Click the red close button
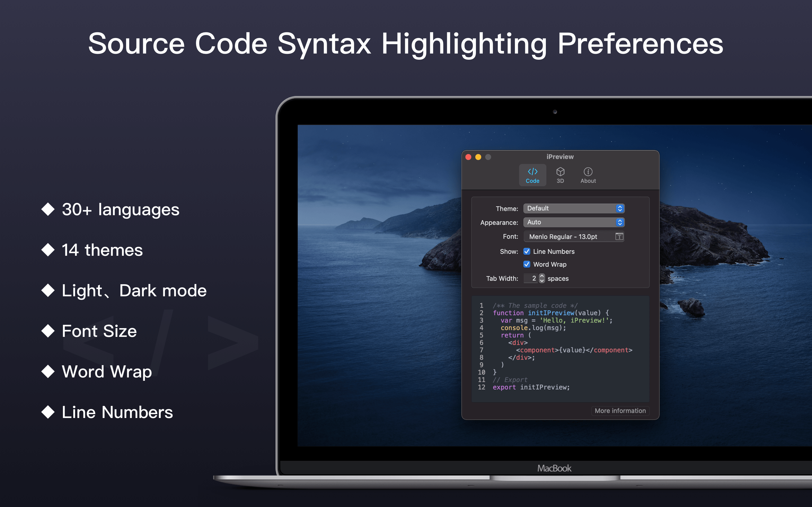The width and height of the screenshot is (812, 507). (x=467, y=157)
